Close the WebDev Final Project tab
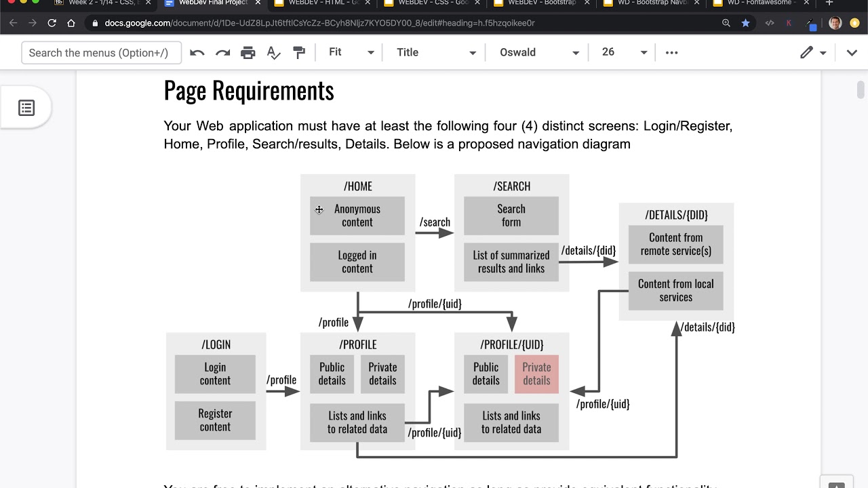868x488 pixels. click(x=258, y=3)
